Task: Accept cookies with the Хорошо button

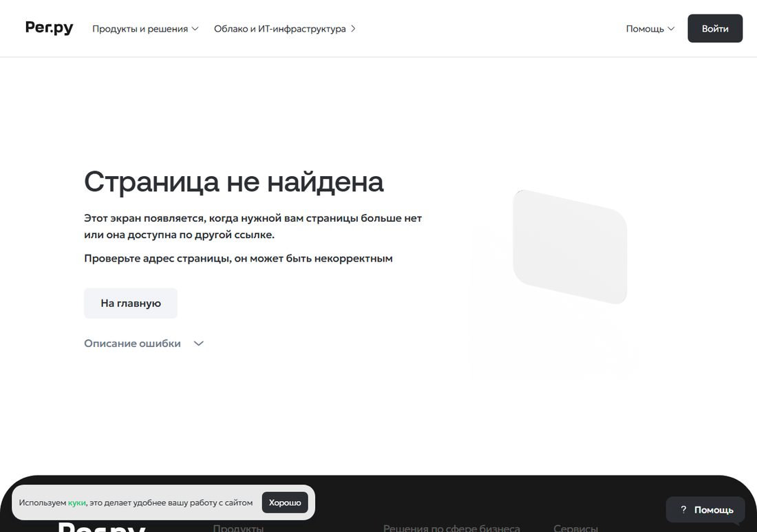Action: coord(285,502)
